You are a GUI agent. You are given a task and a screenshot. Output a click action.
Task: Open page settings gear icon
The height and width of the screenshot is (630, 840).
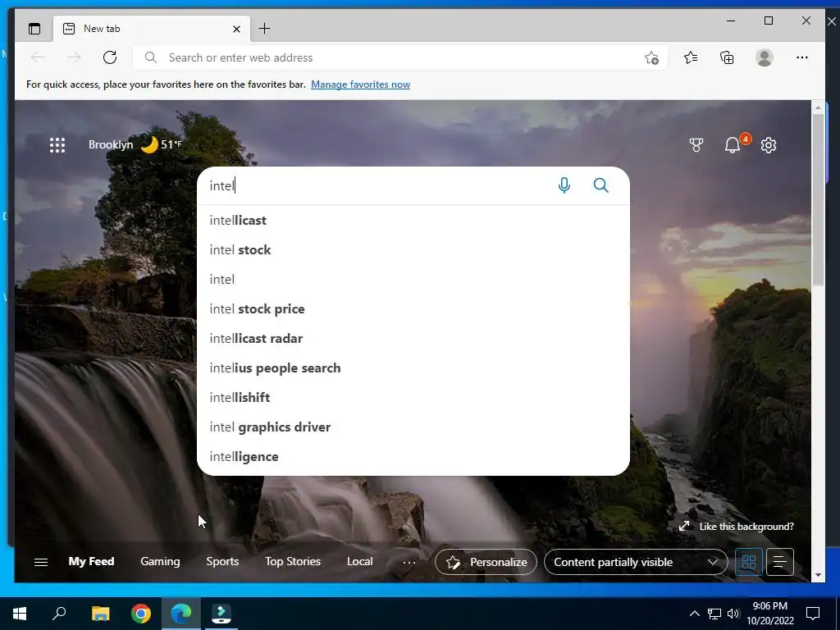click(769, 145)
